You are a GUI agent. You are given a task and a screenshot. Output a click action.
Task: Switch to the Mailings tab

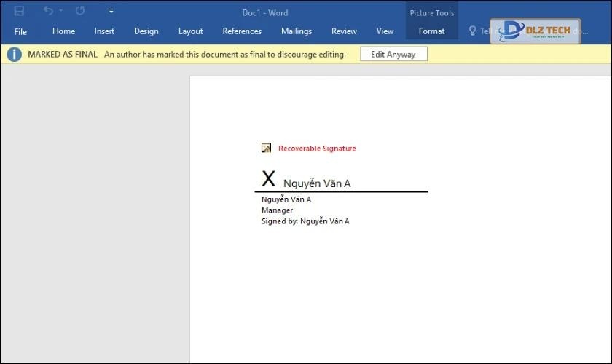[x=297, y=31]
